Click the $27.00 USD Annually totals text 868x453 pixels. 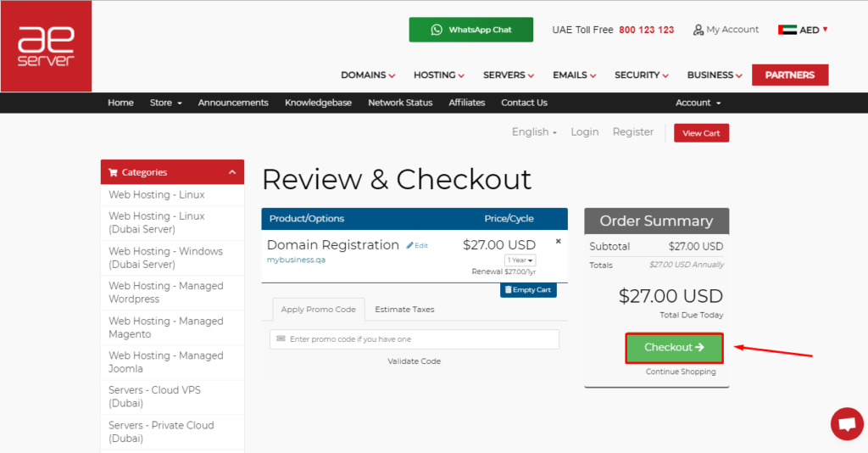point(687,265)
